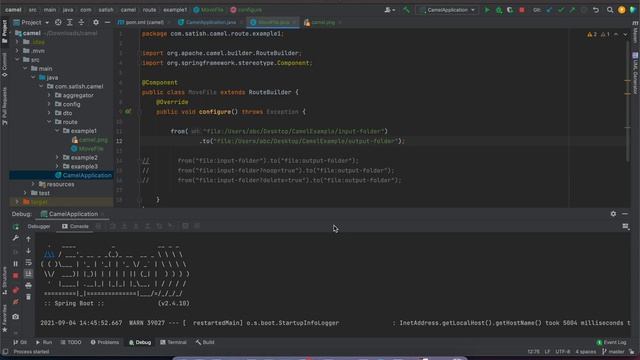
Task: Open the Event Log
Action: tap(611, 342)
